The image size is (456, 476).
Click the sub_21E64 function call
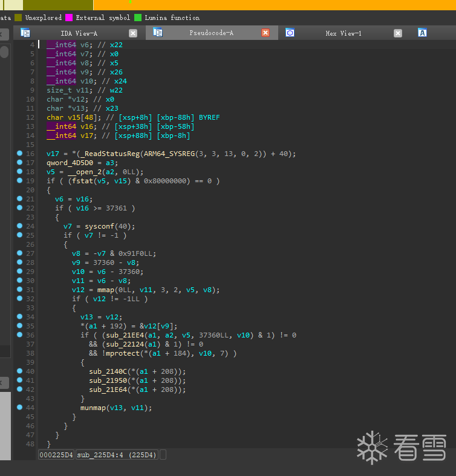click(108, 390)
